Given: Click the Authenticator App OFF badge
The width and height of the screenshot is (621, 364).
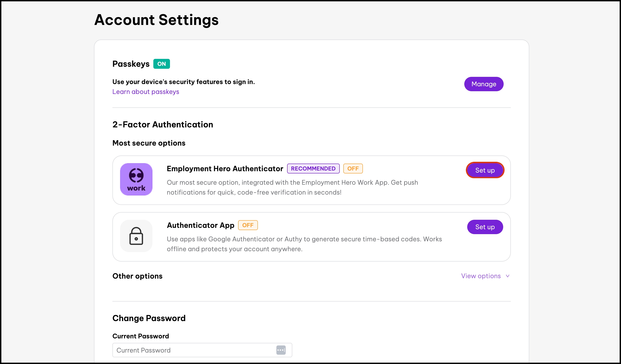Looking at the screenshot, I should pos(248,225).
